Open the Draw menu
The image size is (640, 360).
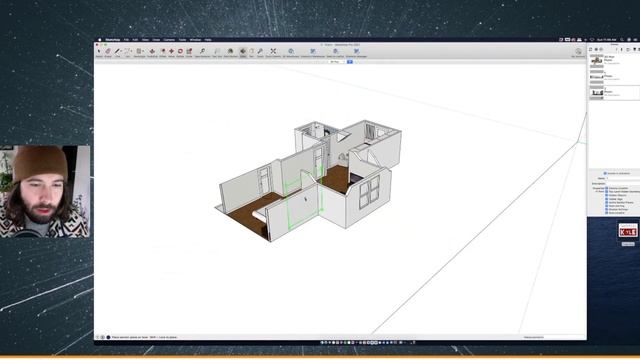tap(156, 40)
